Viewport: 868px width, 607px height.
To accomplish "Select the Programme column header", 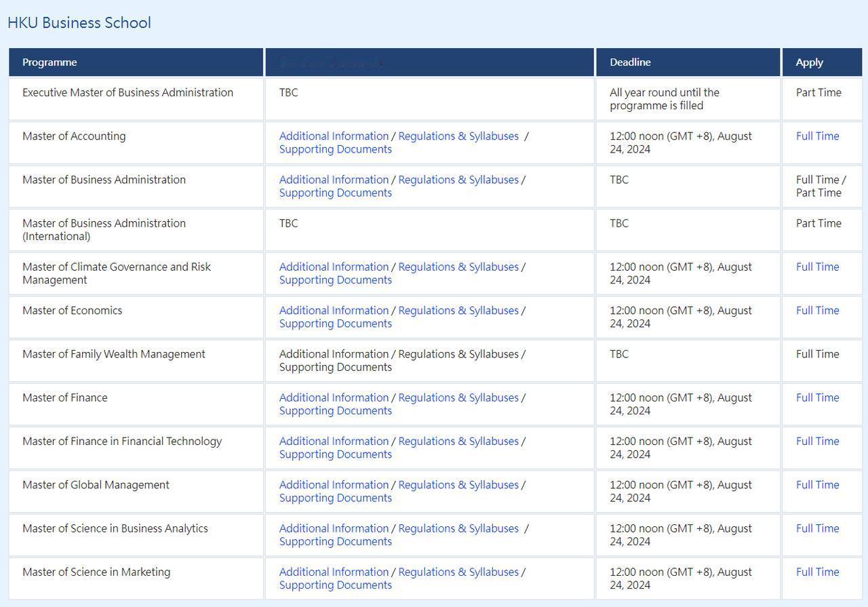I will pyautogui.click(x=136, y=62).
